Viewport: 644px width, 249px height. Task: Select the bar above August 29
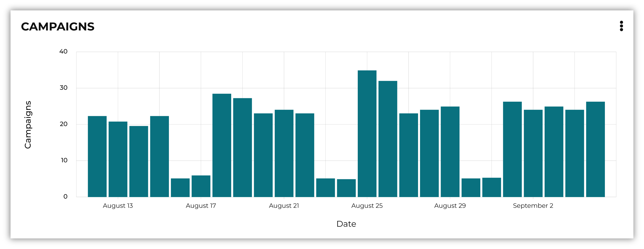tap(450, 152)
